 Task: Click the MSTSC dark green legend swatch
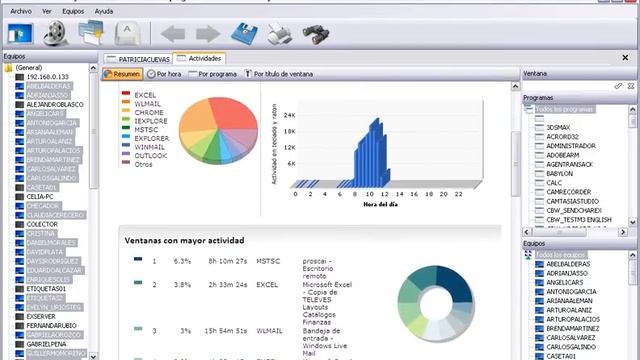coord(126,128)
